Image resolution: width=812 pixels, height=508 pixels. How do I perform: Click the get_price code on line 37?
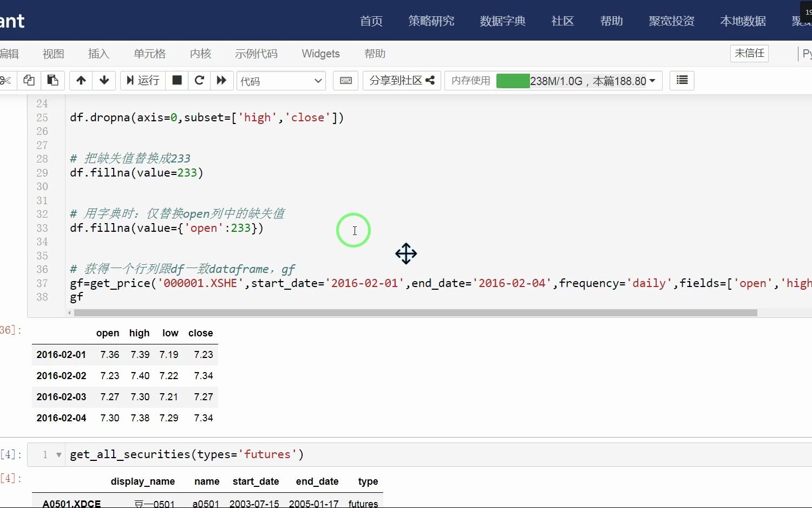point(441,283)
